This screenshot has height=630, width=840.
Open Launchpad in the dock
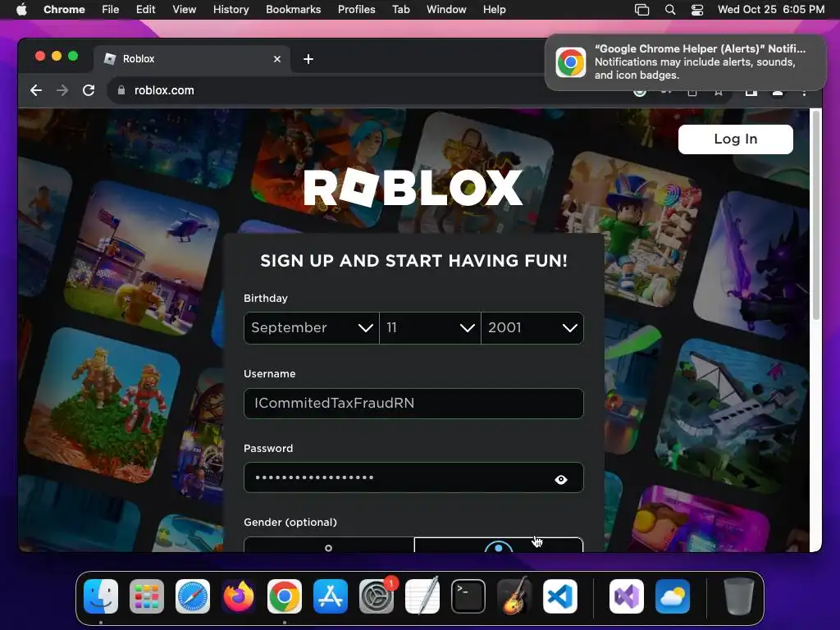[x=147, y=596]
